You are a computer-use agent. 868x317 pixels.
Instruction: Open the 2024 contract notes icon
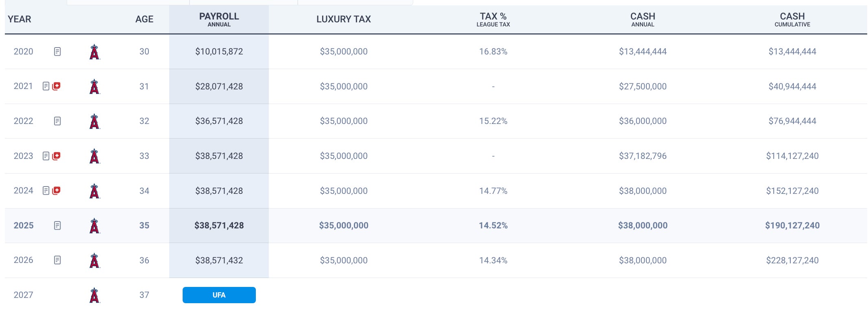[x=46, y=191]
